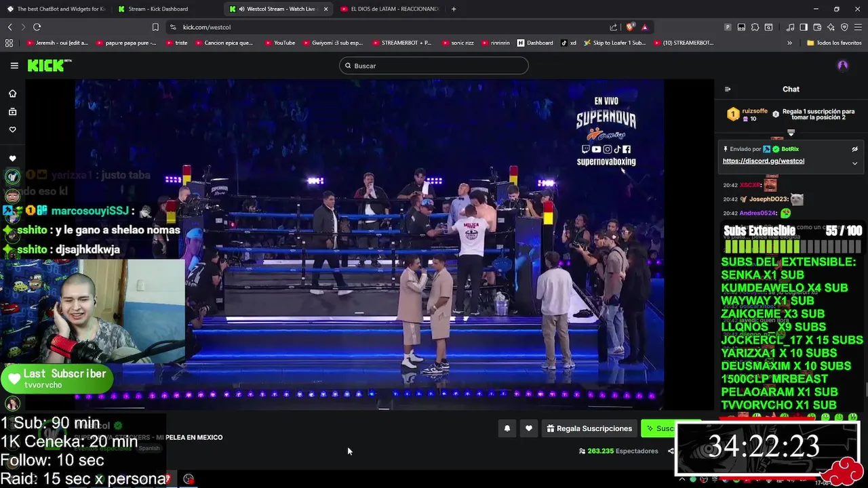868x488 pixels.
Task: Toggle the browser sidebar panel
Action: tap(804, 27)
